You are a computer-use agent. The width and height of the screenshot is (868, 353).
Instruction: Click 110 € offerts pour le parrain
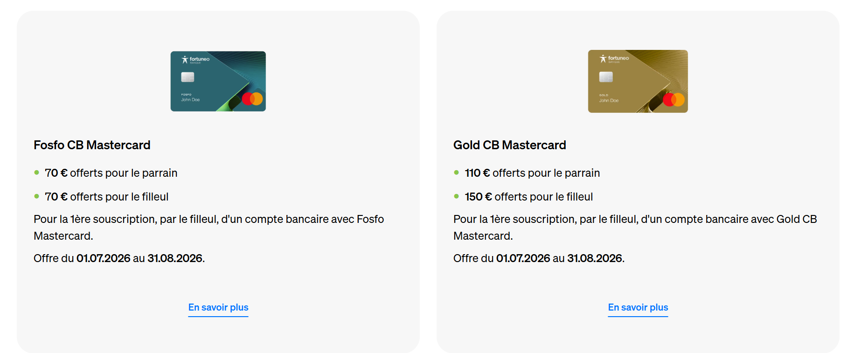point(532,173)
